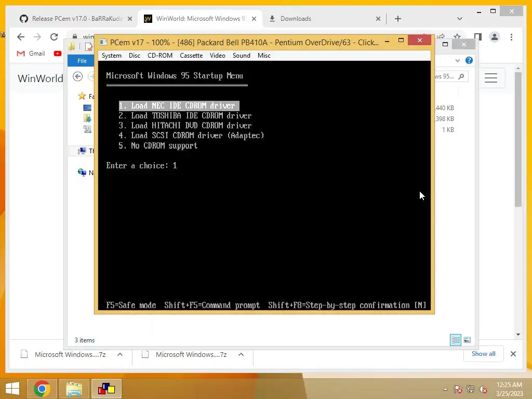Expand first Microsoft Windows 7z download options
This screenshot has width=532, height=399.
tap(120, 354)
